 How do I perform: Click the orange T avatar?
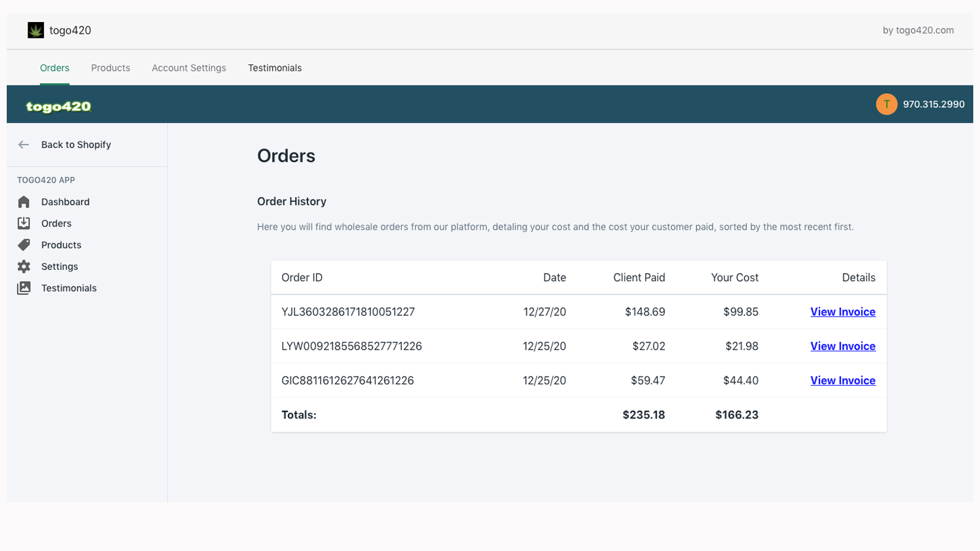[886, 104]
